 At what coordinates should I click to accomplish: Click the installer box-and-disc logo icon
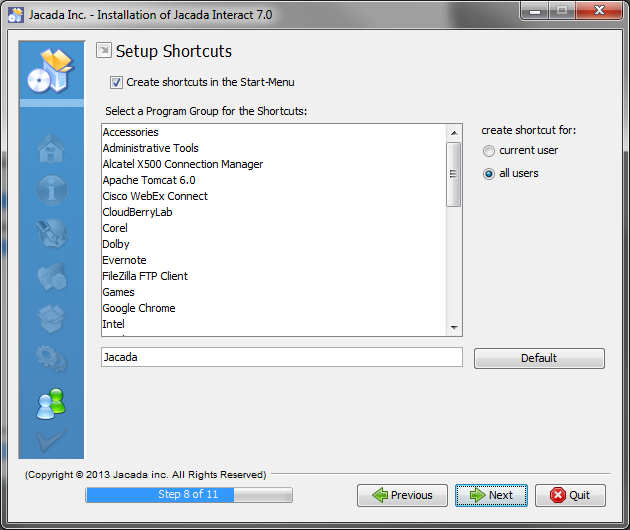(x=51, y=71)
